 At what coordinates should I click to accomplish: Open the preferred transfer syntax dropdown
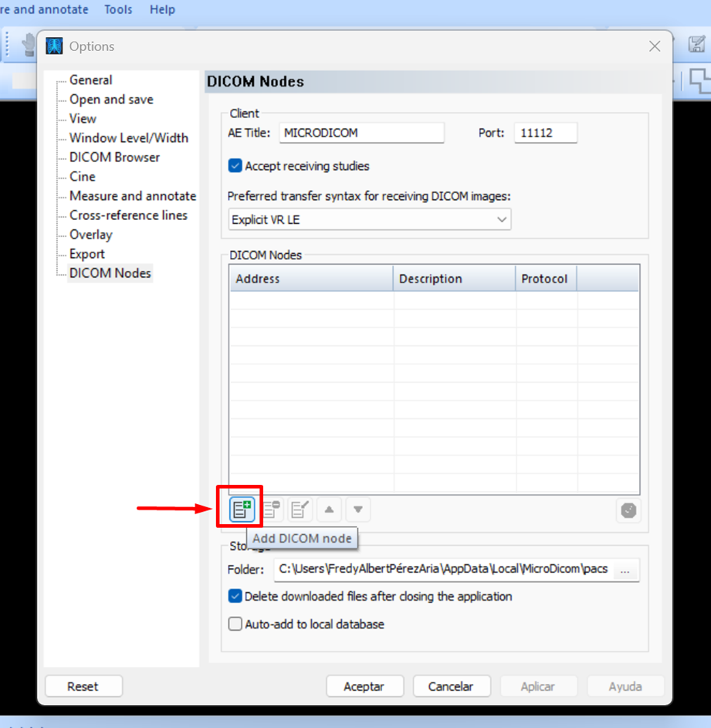point(370,219)
